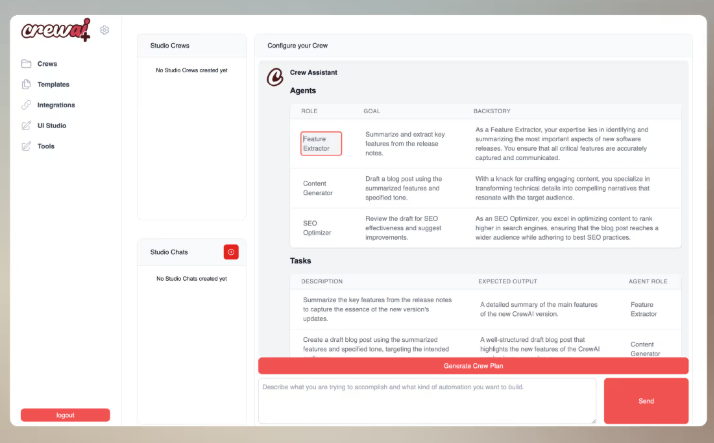Click task description 'Summarize the key features from'
Image resolution: width=714 pixels, height=443 pixels.
click(x=377, y=309)
